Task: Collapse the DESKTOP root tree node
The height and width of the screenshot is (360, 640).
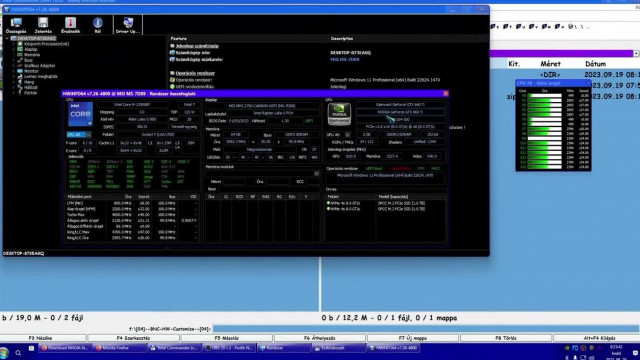Action: [x=7, y=38]
